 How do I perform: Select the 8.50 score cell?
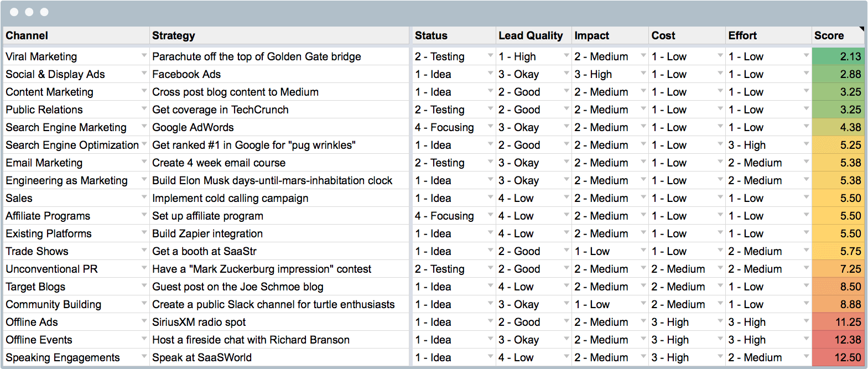838,287
